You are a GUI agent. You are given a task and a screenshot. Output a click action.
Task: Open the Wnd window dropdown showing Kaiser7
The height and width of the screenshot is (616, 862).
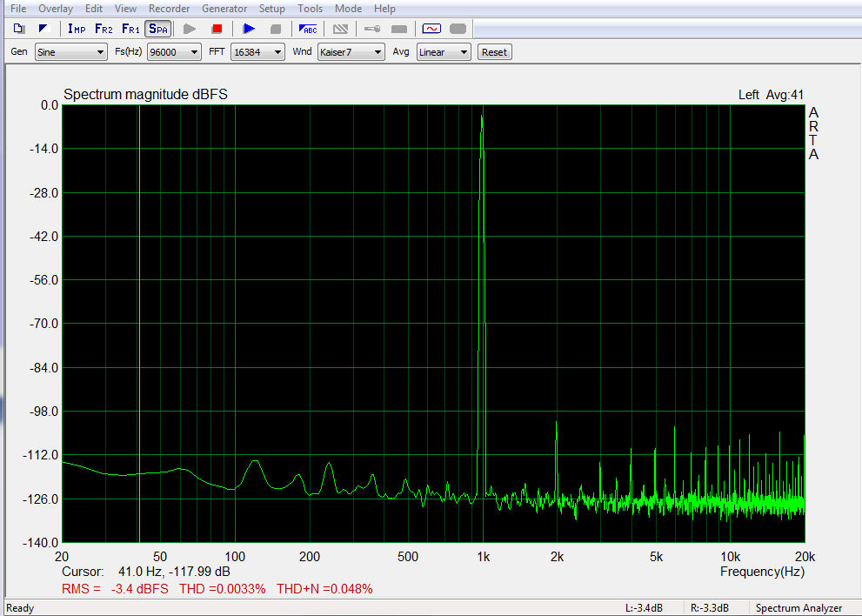[351, 52]
